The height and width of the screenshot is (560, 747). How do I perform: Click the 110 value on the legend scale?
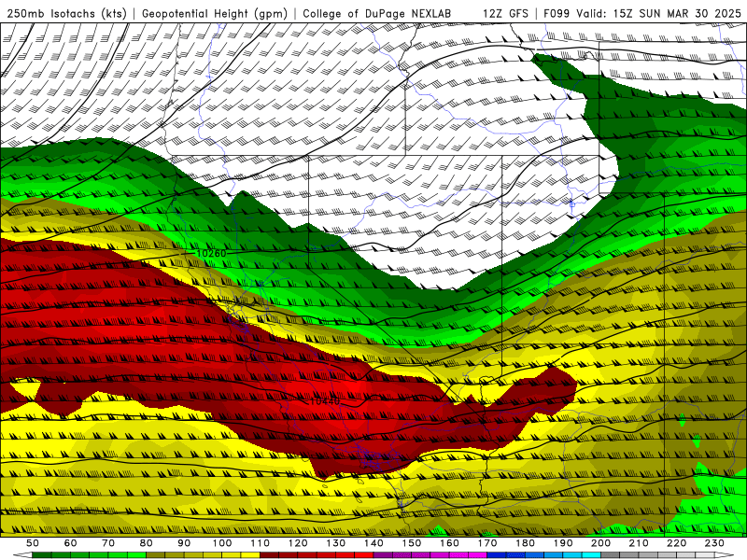coord(261,543)
